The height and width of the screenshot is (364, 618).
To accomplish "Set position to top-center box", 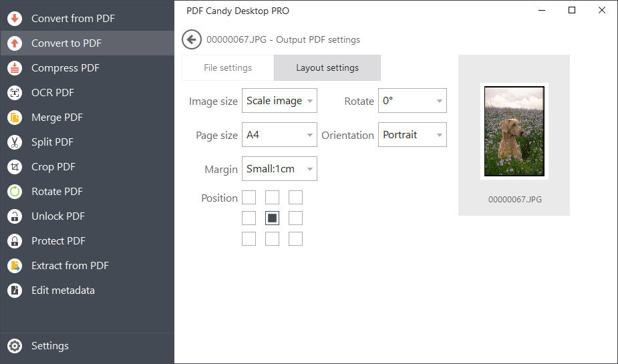I will coord(273,198).
